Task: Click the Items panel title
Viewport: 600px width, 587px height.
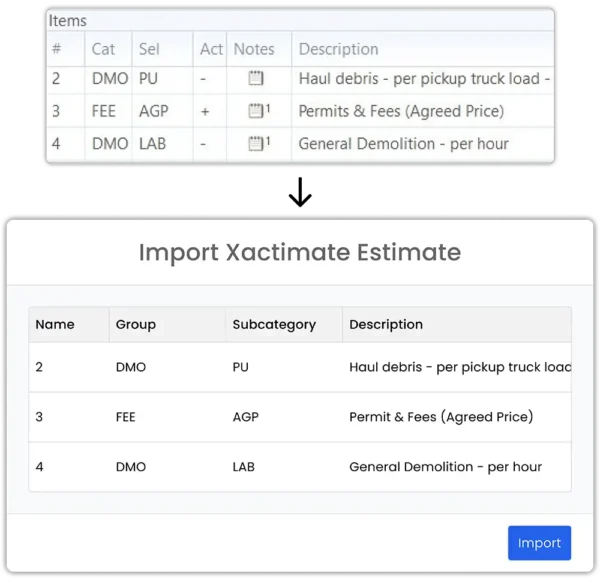Action: pyautogui.click(x=68, y=21)
